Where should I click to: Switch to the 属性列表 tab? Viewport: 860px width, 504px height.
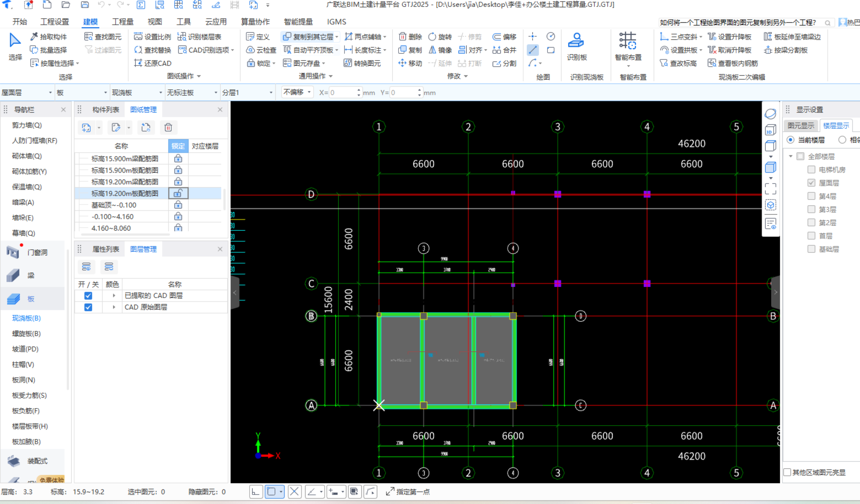[x=106, y=249]
